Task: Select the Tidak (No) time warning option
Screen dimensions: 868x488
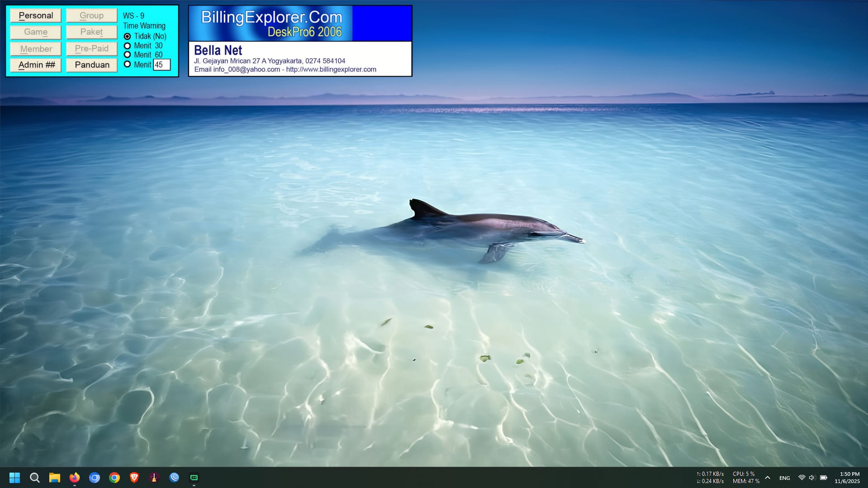Action: (x=128, y=36)
